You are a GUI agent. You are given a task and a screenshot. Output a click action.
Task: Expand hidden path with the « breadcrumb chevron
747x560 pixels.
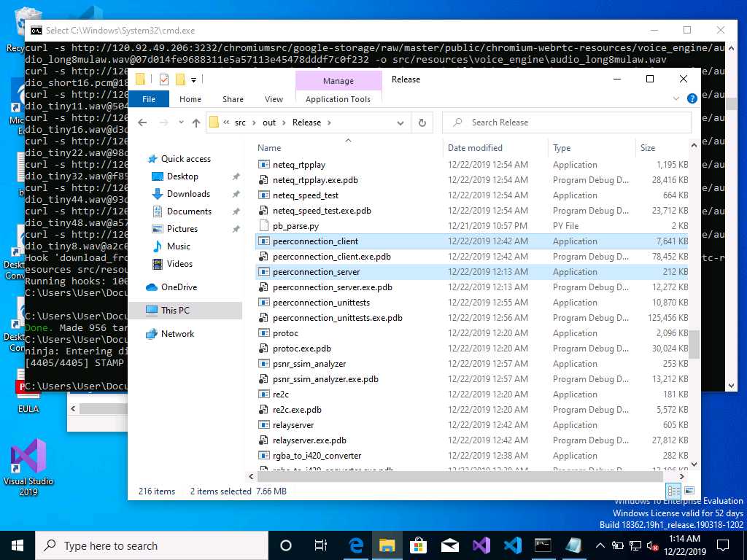pyautogui.click(x=226, y=122)
